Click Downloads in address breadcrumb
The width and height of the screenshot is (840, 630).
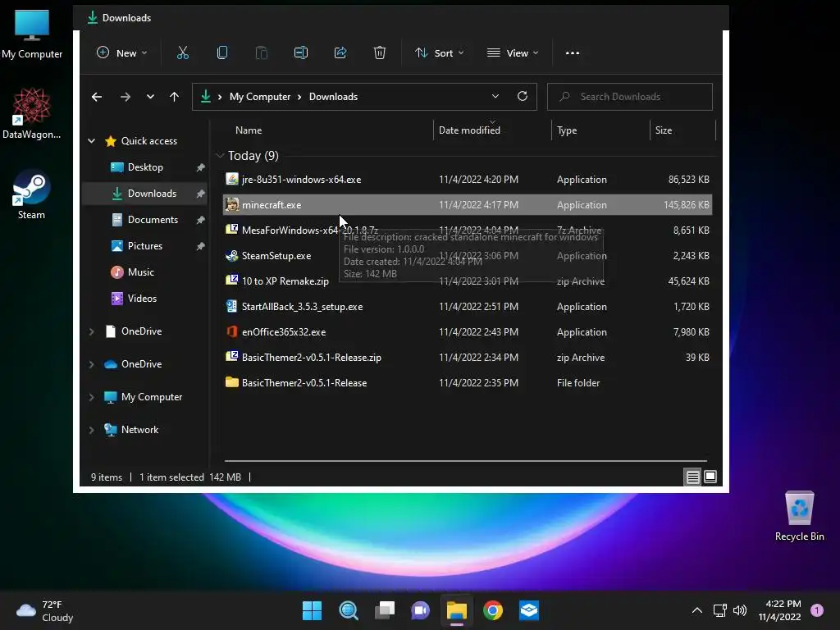click(x=333, y=97)
